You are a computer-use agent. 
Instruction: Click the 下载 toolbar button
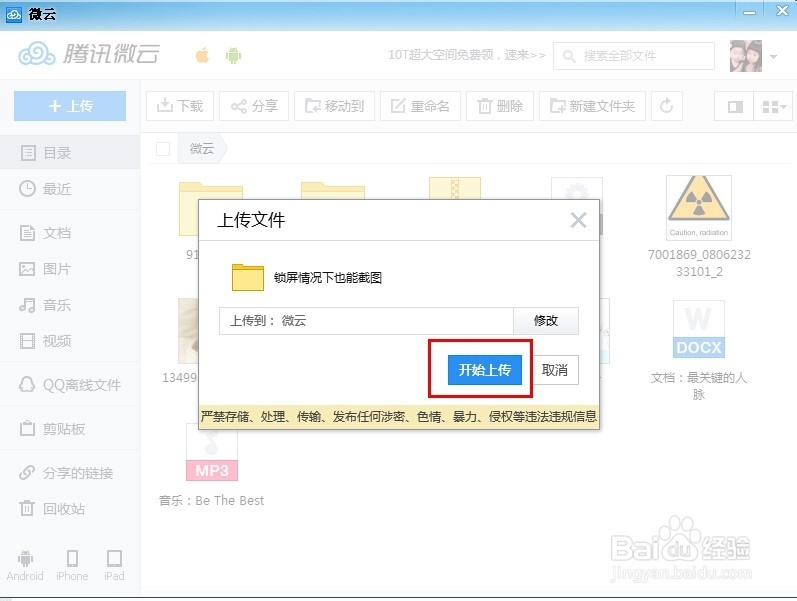point(180,106)
